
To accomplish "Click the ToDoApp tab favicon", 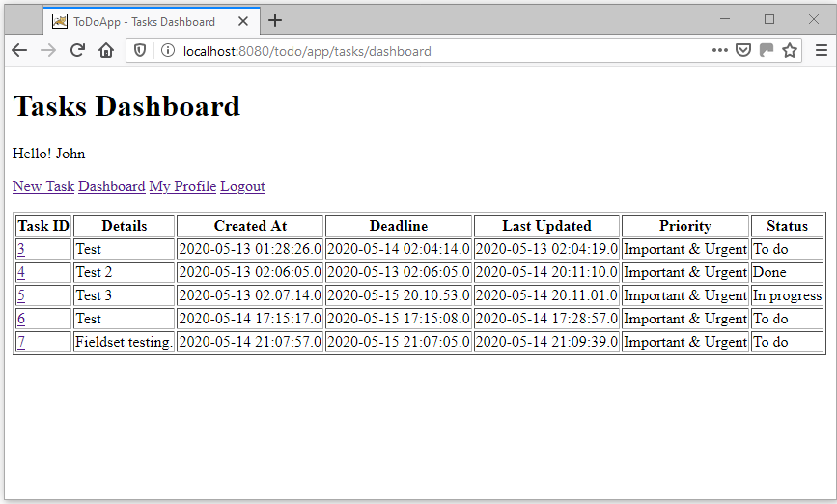I will pos(60,21).
